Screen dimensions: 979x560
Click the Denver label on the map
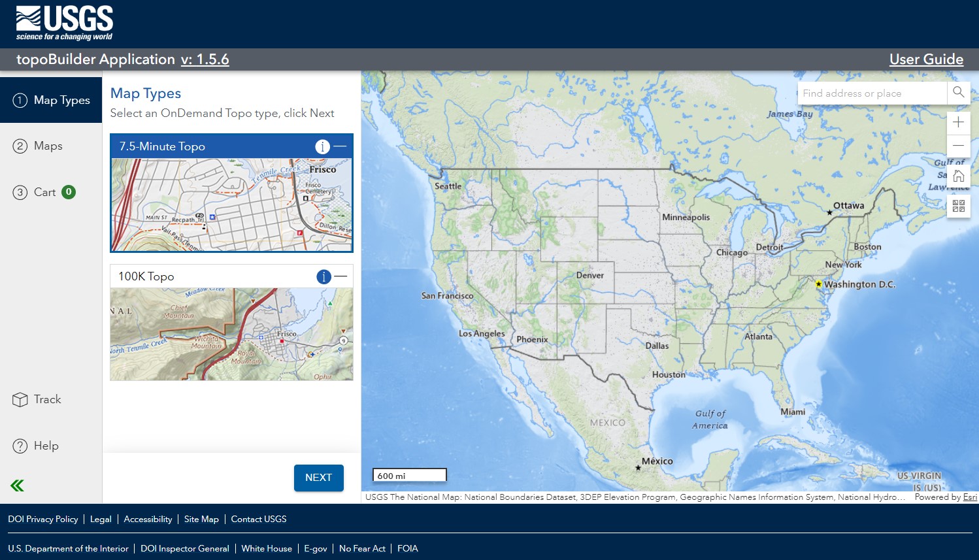click(x=590, y=275)
